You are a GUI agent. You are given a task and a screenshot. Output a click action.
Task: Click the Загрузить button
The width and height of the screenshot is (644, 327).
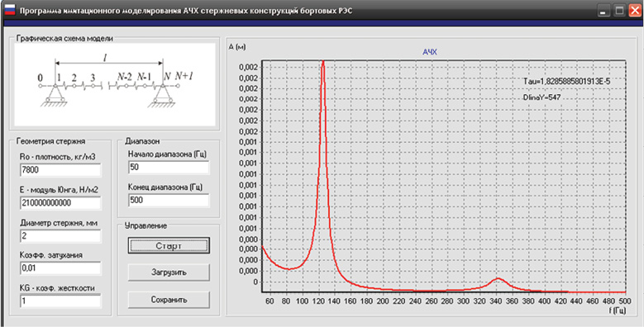[x=169, y=272]
